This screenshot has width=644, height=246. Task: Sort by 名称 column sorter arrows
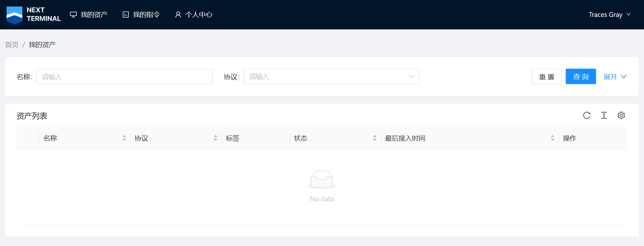click(124, 138)
